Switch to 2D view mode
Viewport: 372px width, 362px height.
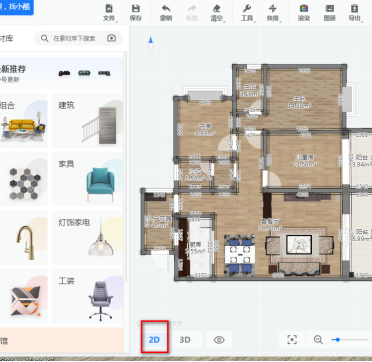(154, 340)
